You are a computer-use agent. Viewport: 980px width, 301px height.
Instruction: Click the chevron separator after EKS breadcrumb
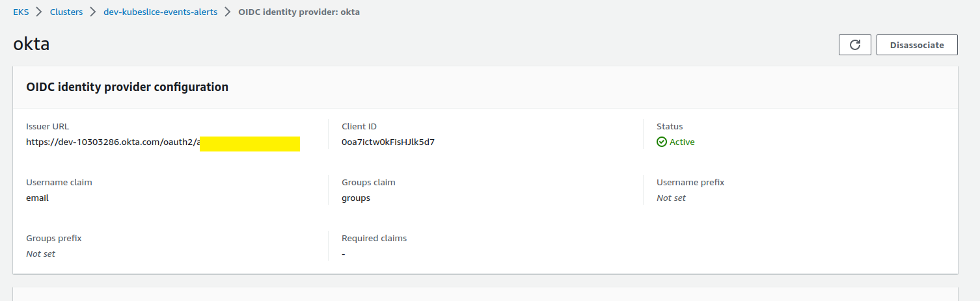tap(39, 12)
